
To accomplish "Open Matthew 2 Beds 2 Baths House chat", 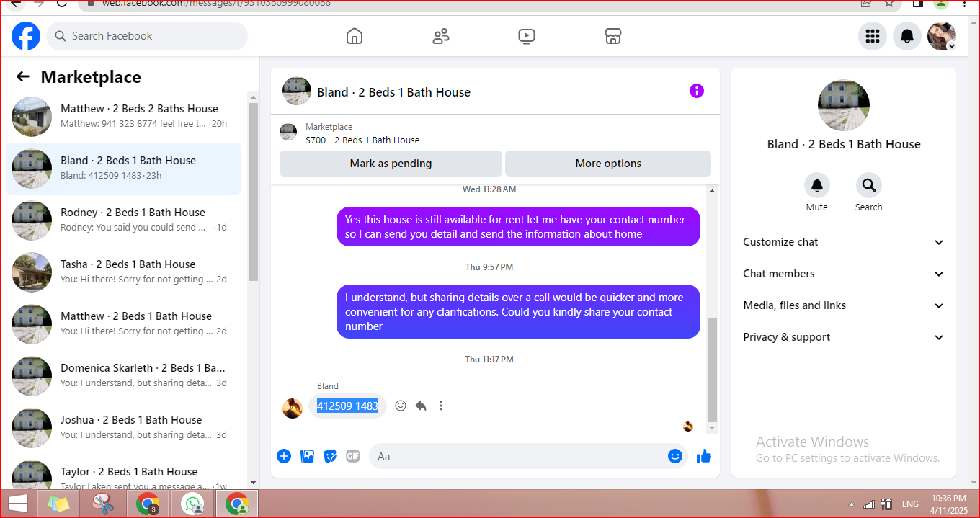I will point(124,117).
